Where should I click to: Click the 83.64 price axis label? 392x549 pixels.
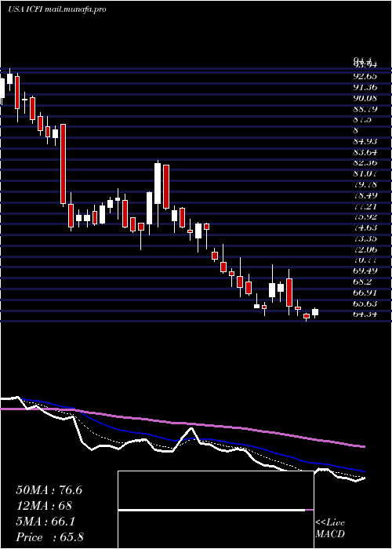pyautogui.click(x=365, y=152)
